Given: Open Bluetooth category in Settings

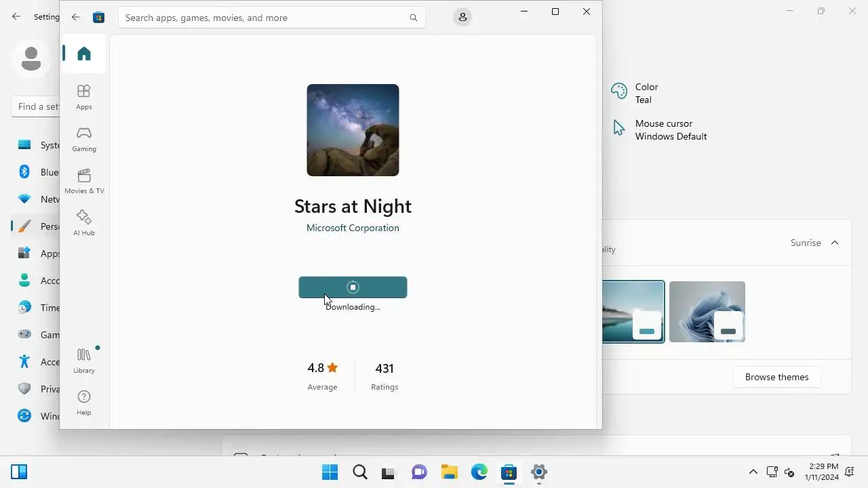Looking at the screenshot, I should (35, 172).
